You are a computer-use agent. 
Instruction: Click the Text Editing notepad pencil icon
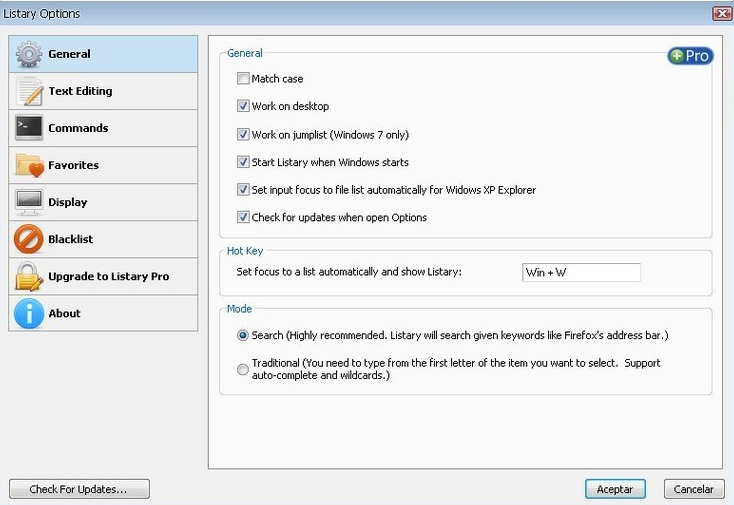pos(29,91)
